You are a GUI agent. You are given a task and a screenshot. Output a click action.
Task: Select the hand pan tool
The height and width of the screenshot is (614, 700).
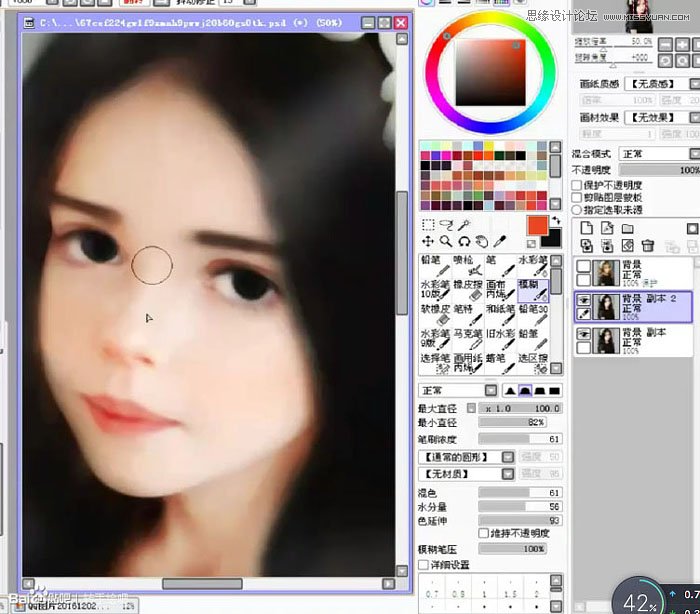click(482, 242)
